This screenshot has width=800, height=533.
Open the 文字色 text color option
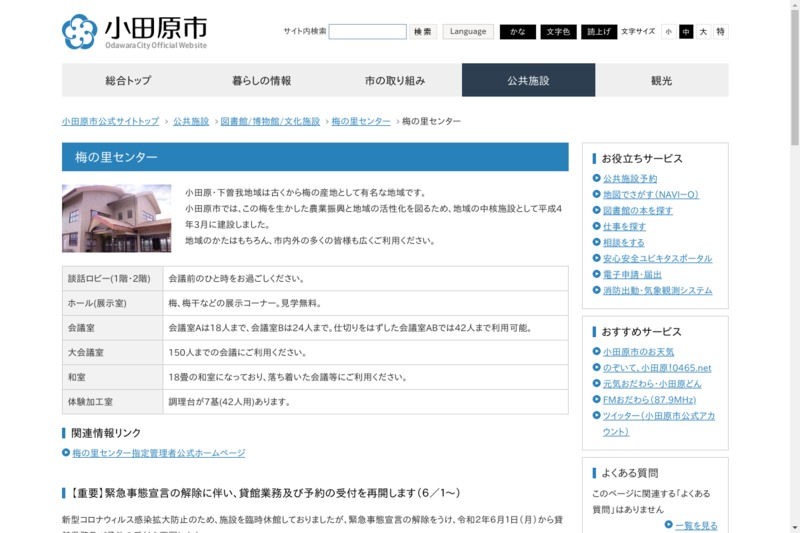558,32
